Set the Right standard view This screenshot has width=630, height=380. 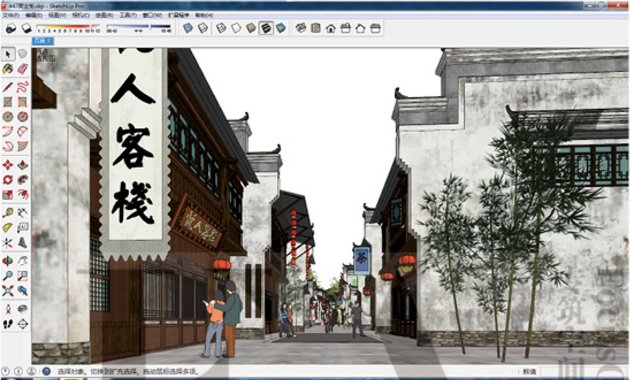point(346,28)
